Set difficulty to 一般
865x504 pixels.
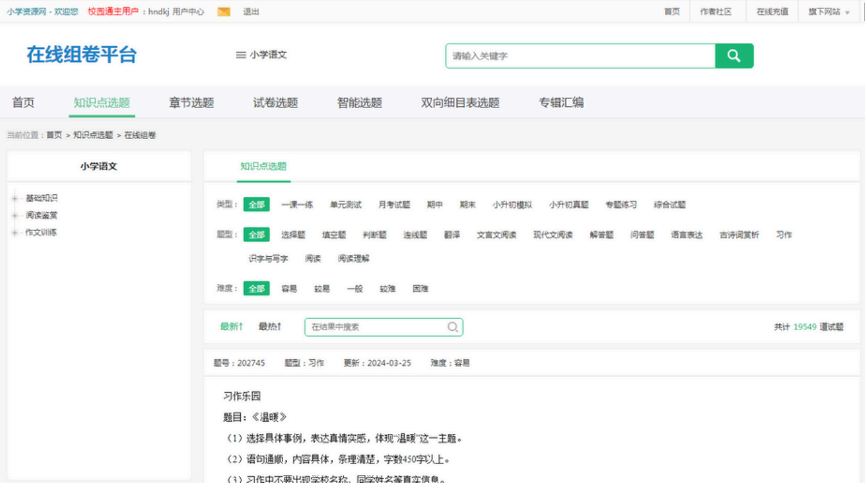point(355,289)
